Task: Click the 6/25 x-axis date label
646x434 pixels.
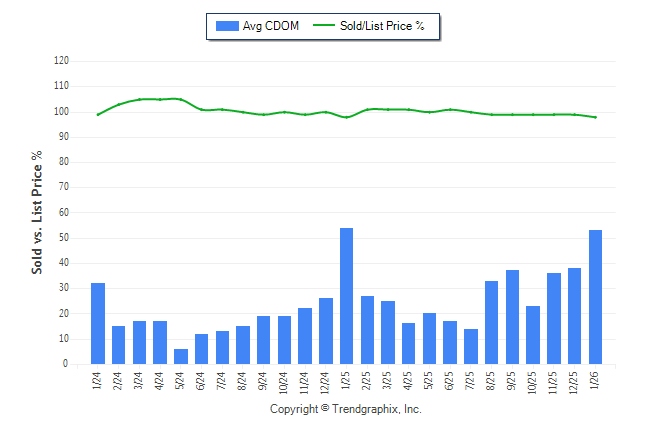Action: [x=452, y=382]
